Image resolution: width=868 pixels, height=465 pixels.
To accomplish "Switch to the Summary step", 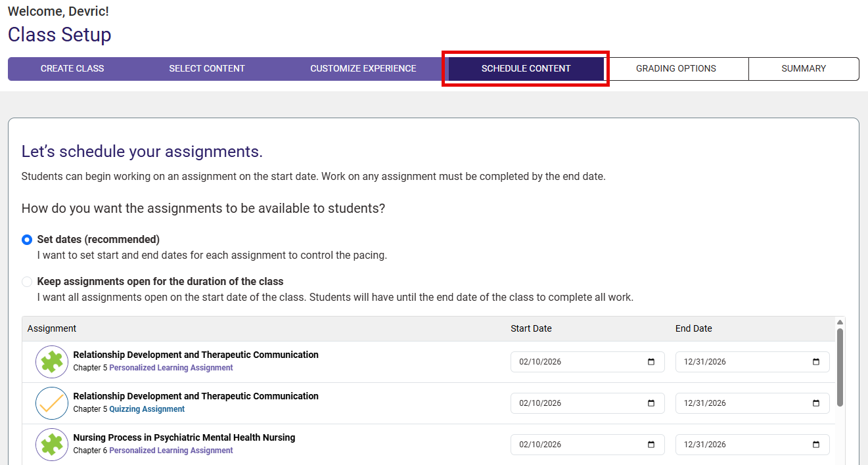I will coord(803,68).
